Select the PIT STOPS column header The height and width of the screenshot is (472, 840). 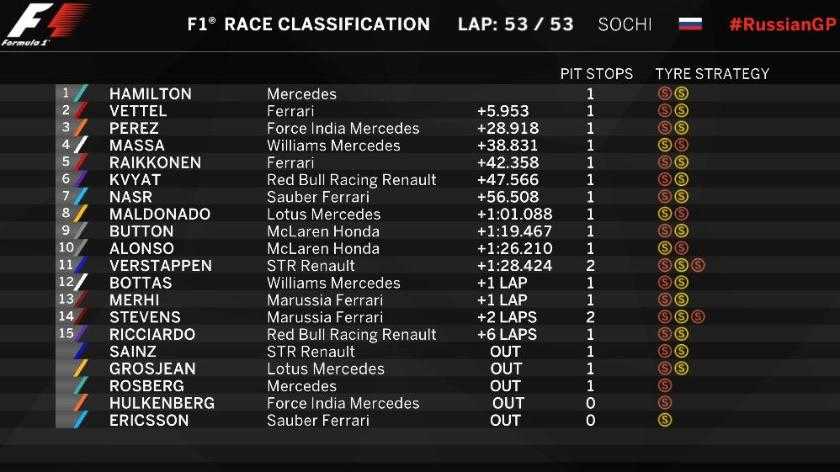[x=596, y=73]
